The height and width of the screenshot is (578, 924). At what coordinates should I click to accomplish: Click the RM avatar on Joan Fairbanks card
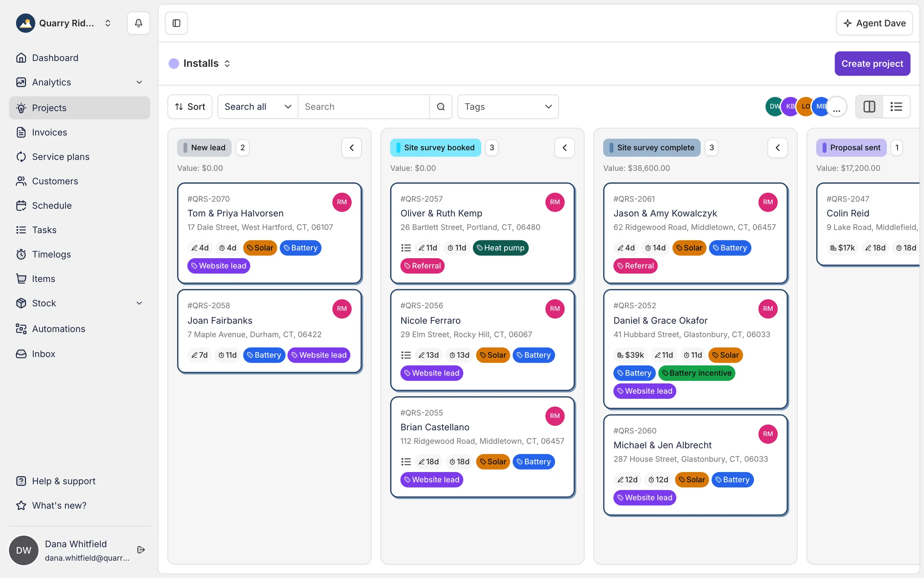[342, 309]
